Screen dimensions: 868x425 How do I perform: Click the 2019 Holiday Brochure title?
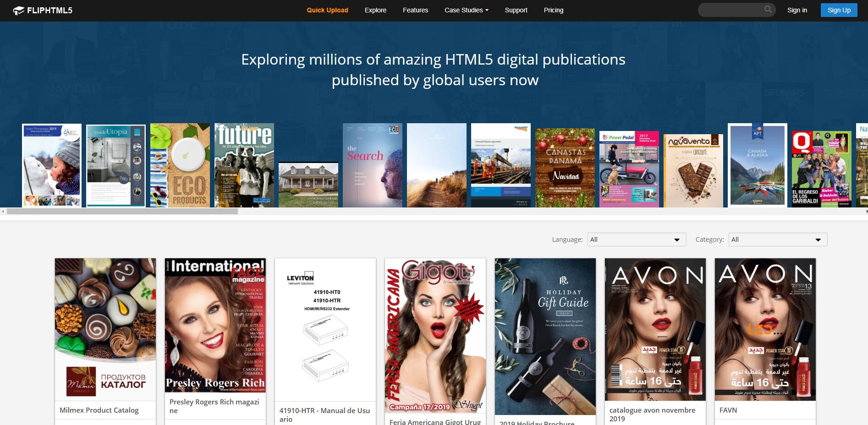537,422
